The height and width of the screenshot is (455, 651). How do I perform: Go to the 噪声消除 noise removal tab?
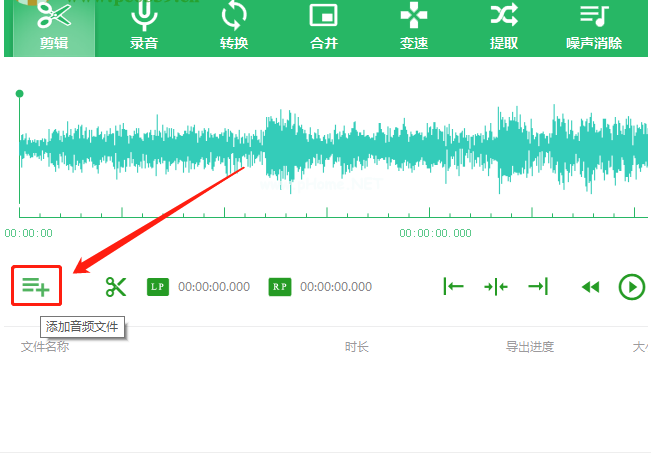click(x=594, y=27)
